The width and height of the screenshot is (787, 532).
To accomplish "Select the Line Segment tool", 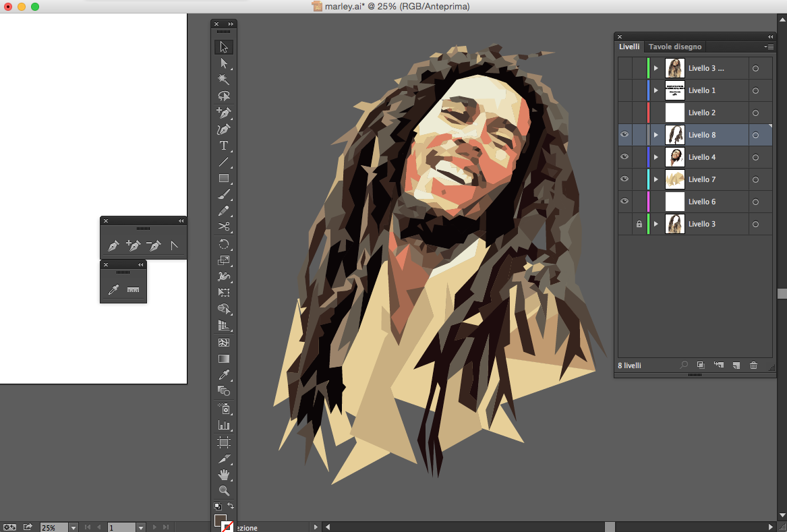I will 224,162.
